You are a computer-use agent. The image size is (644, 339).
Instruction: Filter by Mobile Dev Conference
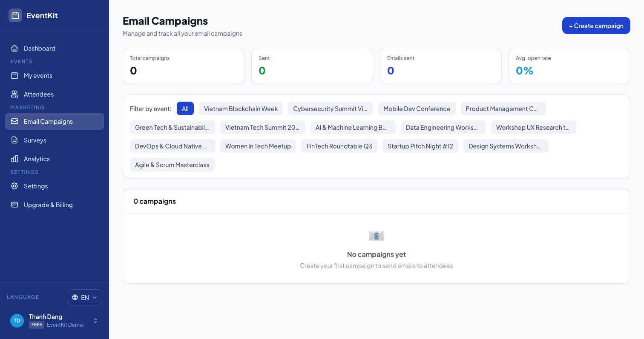click(x=417, y=108)
